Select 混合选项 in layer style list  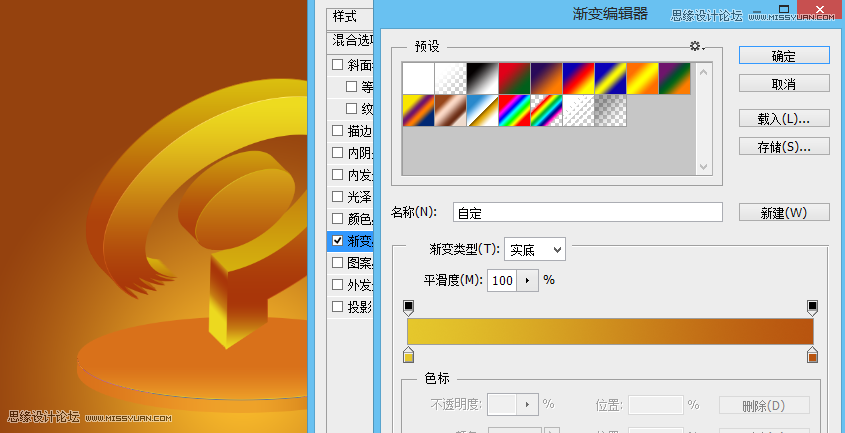point(350,40)
